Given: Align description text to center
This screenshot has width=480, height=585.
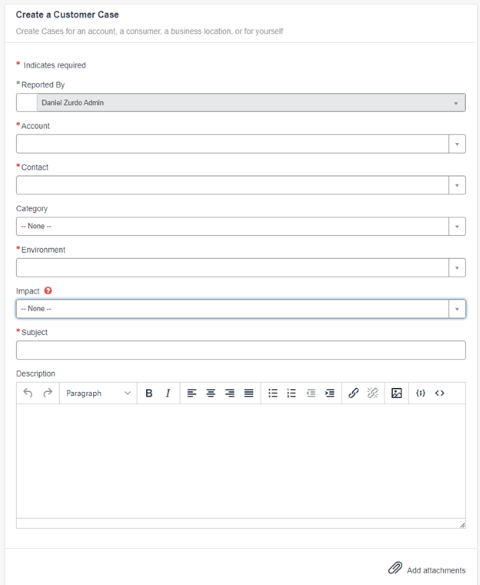Looking at the screenshot, I should coord(211,393).
